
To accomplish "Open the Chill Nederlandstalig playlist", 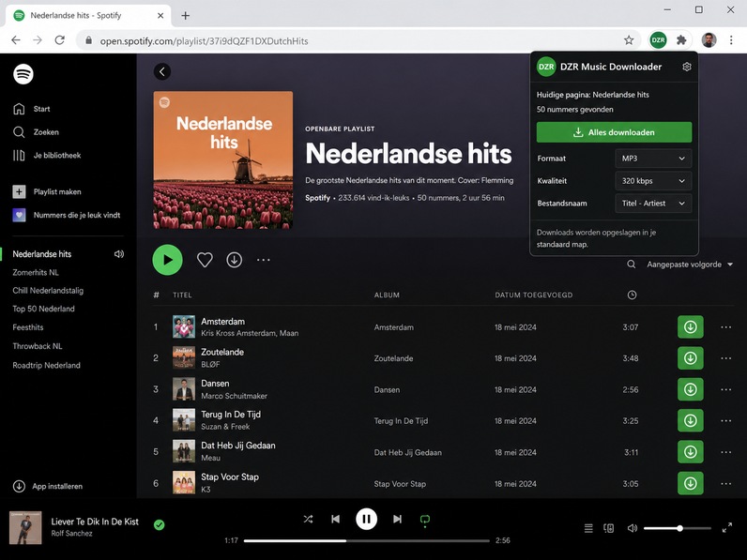I will pos(48,291).
